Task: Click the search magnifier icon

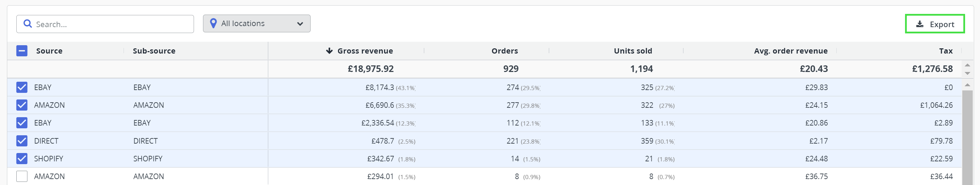Action: (x=27, y=24)
